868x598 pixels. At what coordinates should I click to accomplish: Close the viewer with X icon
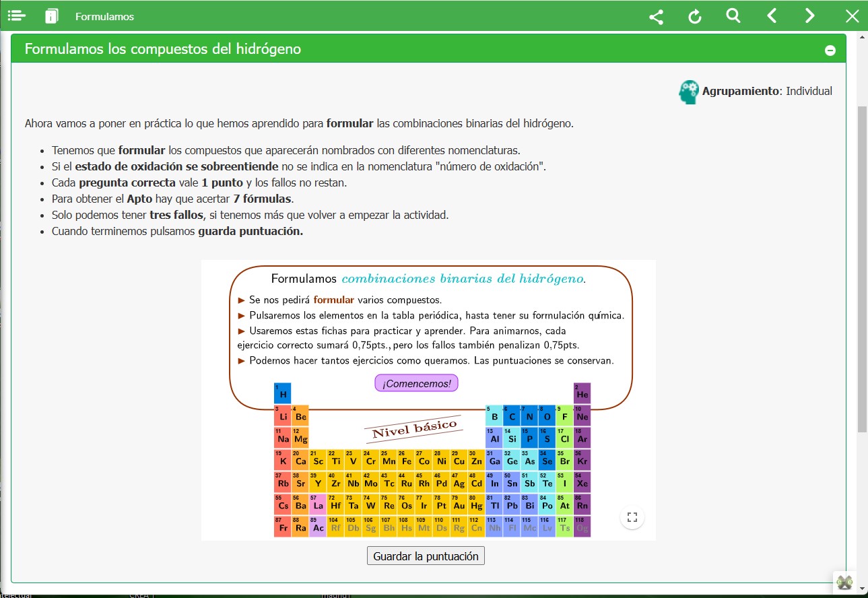point(853,17)
